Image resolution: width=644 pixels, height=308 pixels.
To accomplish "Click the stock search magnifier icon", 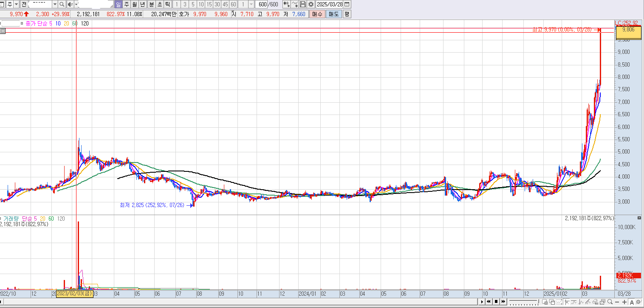I will tap(62, 4).
